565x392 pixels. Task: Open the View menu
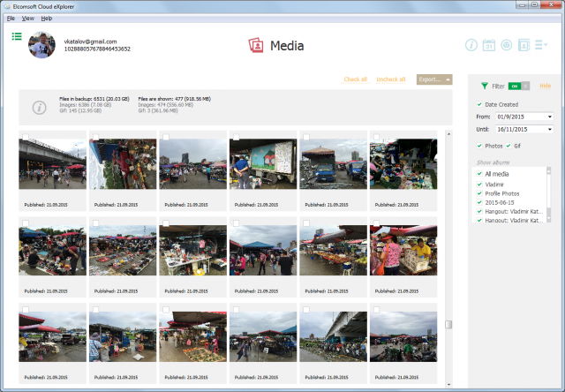[28, 18]
